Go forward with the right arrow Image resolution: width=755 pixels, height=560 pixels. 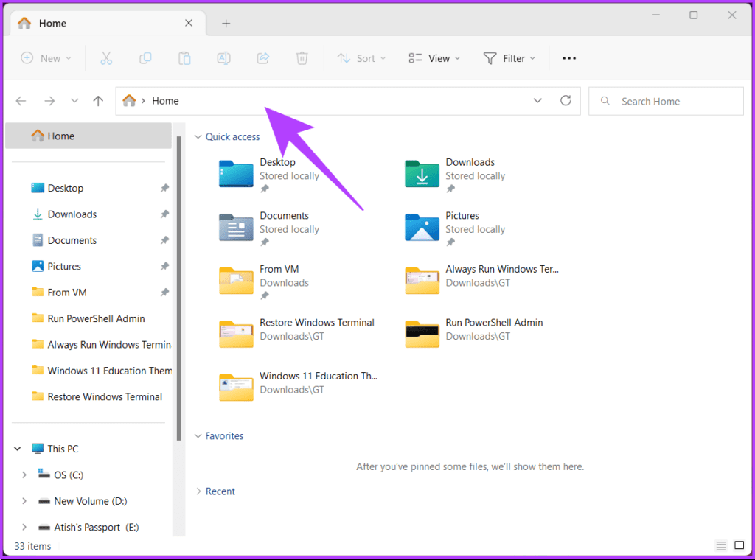(49, 101)
